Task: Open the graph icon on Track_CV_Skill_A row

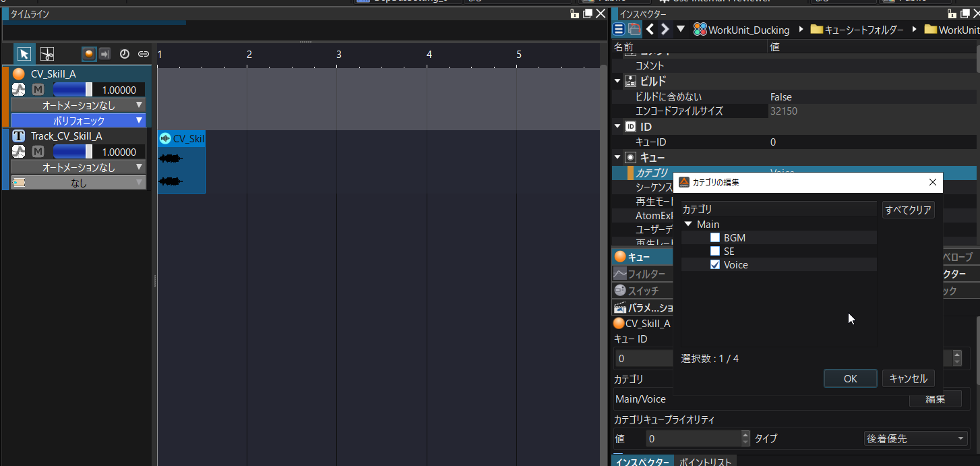Action: [x=19, y=152]
